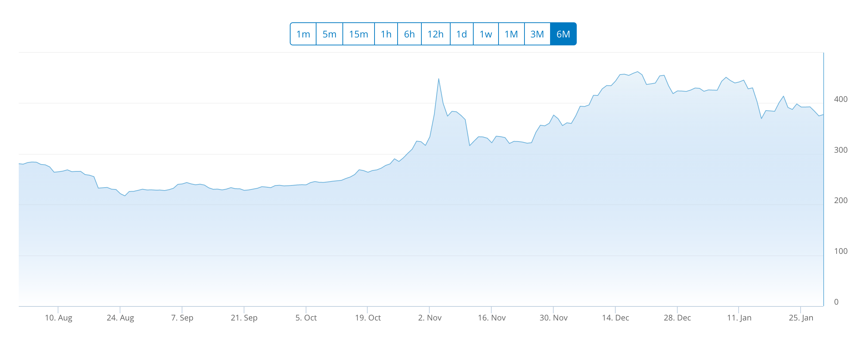Select the 1d interval option

tap(462, 34)
